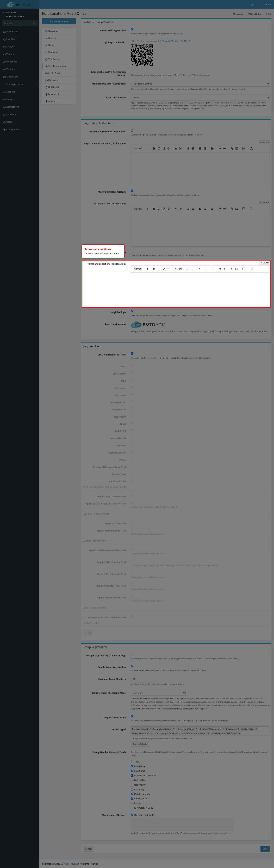The height and width of the screenshot is (868, 274).
Task: Click the search magnifier icon in sidebar
Action: (34, 23)
